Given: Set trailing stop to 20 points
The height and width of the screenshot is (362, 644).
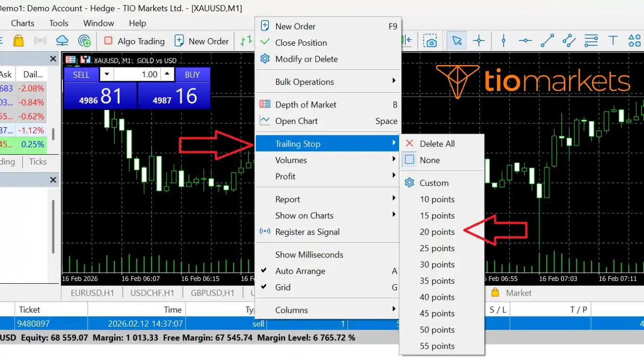Looking at the screenshot, I should click(x=437, y=231).
